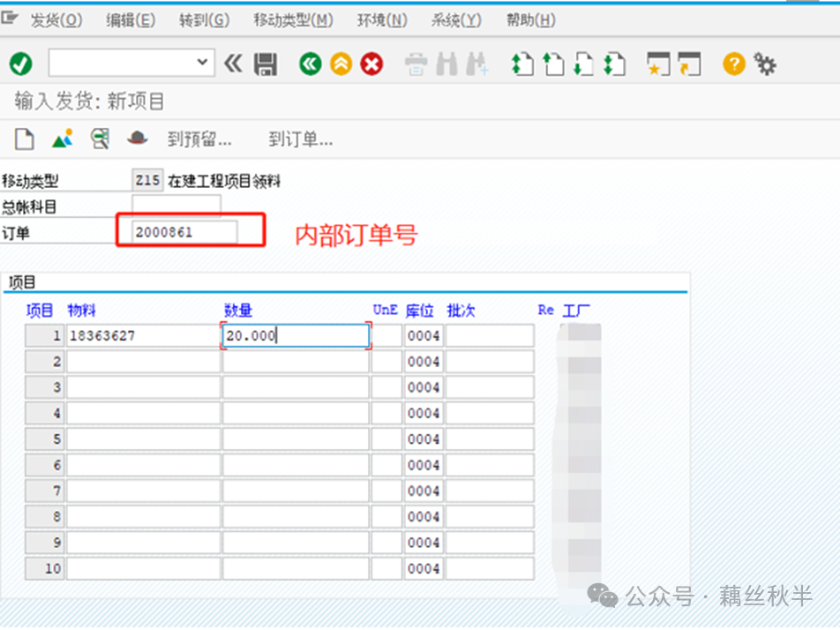This screenshot has height=630, width=840.
Task: Click the Find binoculars icon
Action: click(446, 64)
